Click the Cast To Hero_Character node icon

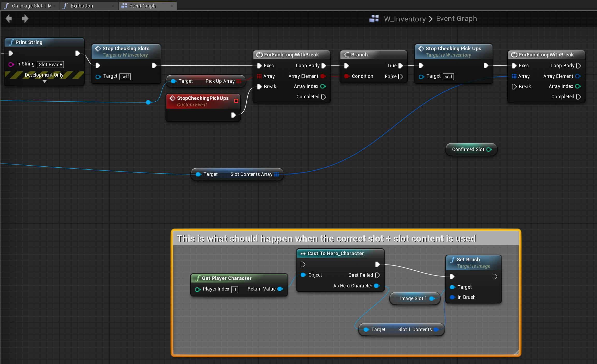tap(303, 254)
